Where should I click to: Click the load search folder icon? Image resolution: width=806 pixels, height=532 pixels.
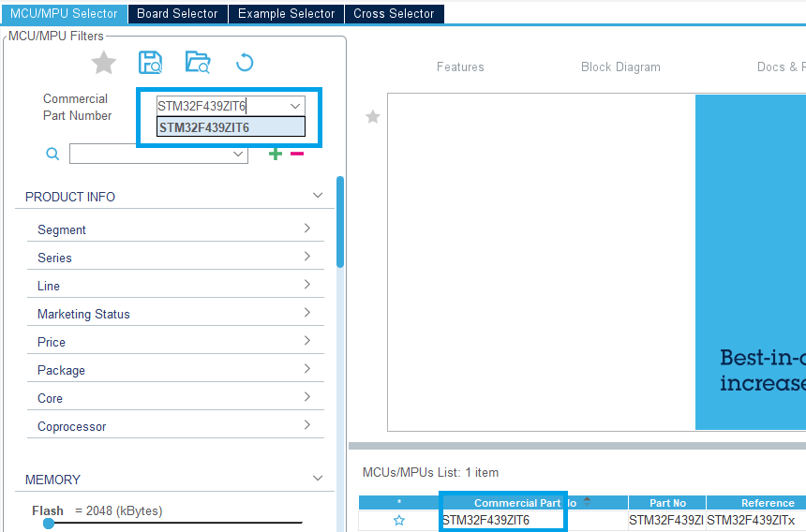198,63
